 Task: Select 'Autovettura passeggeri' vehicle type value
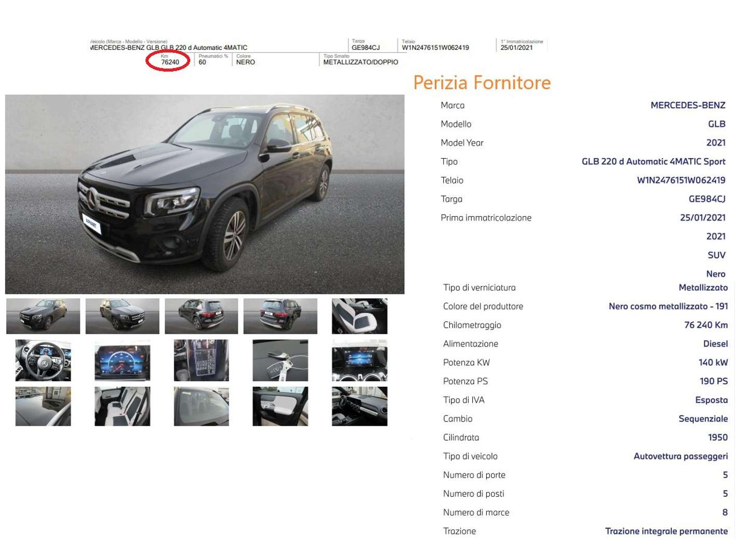pos(681,456)
